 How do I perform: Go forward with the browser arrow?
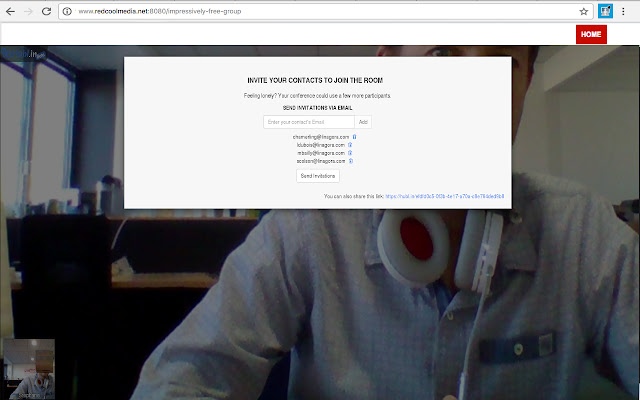pos(28,11)
